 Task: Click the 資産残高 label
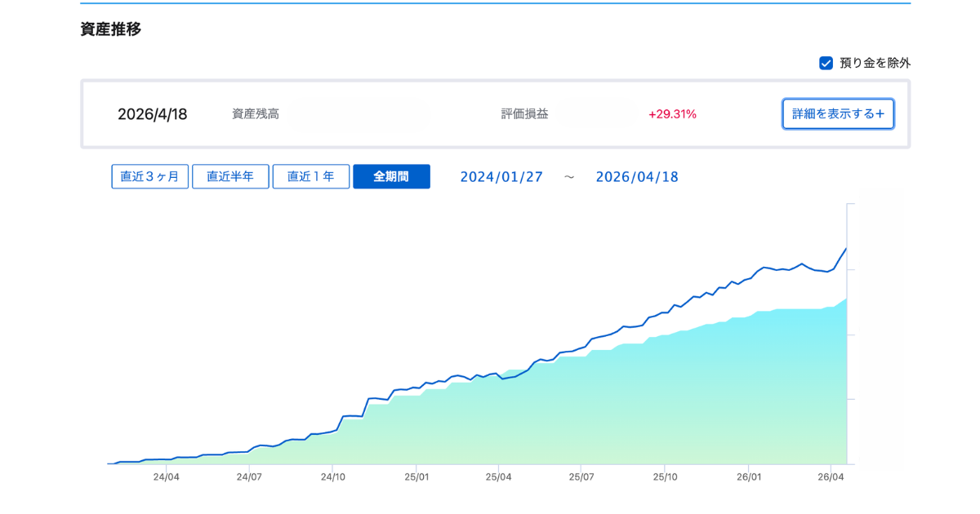pos(256,114)
